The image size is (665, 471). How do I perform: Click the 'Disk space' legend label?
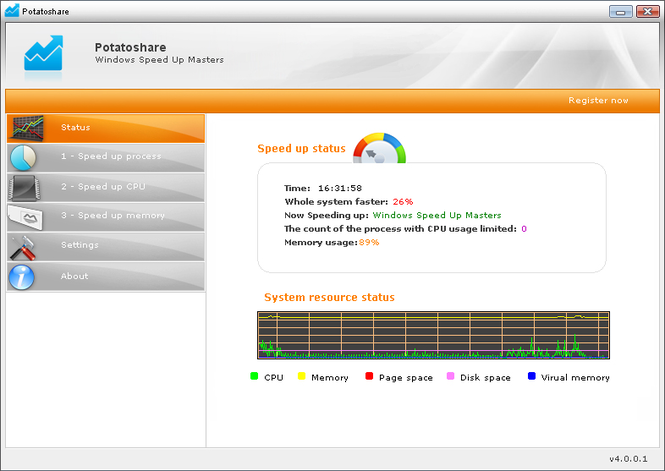tap(485, 378)
